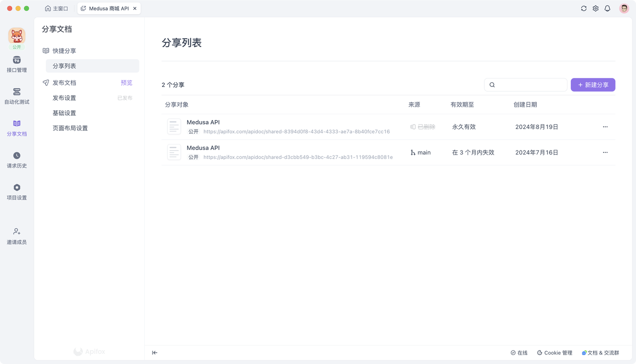The height and width of the screenshot is (364, 636).
Task: Collapse the sidebar with the arrow icon
Action: click(x=155, y=353)
